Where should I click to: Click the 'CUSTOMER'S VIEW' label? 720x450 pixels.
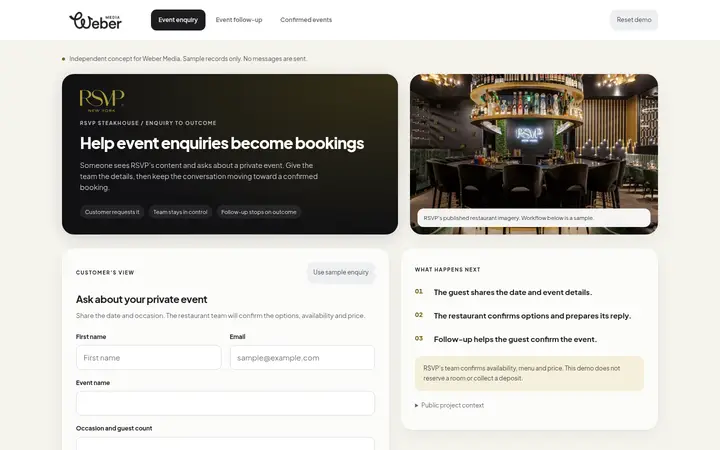105,272
